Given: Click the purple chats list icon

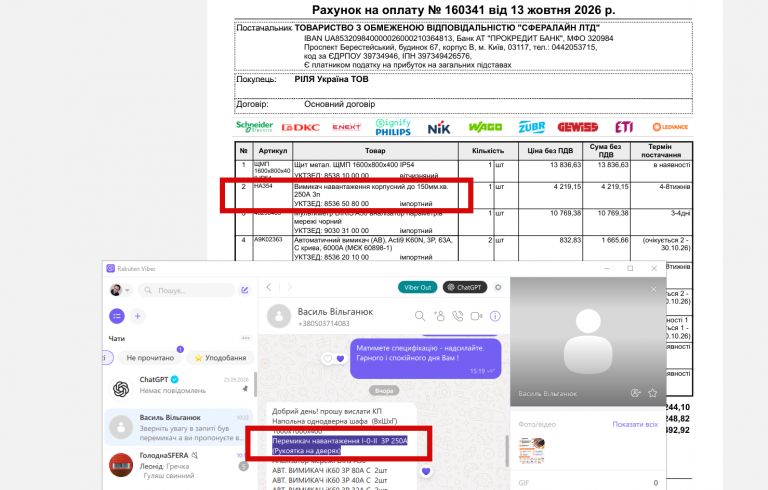Looking at the screenshot, I should coord(117,316).
